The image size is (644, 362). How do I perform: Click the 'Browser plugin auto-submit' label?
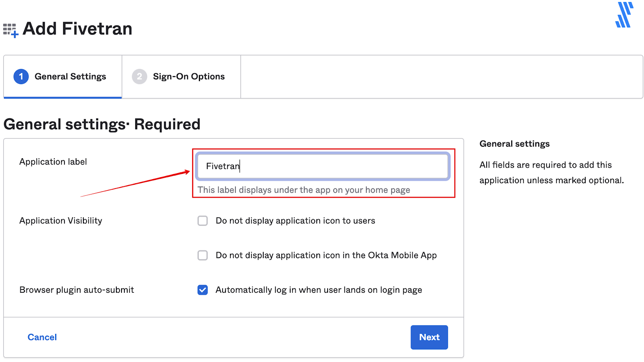77,290
